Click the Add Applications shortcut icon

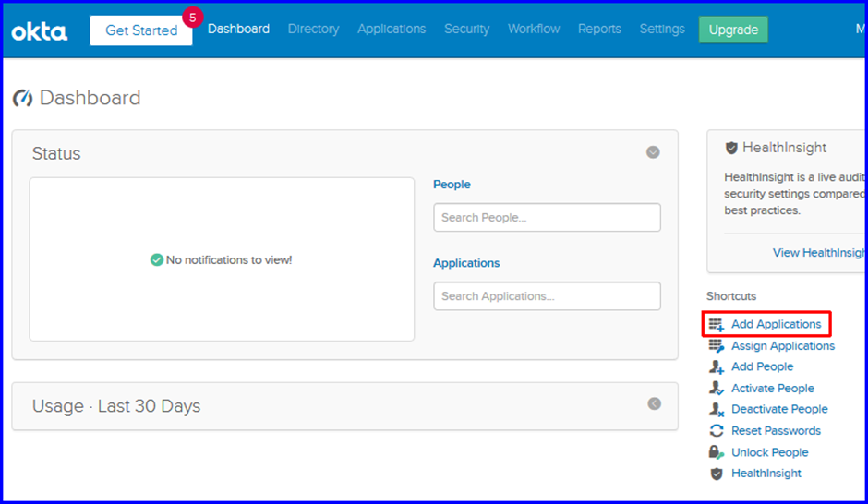717,324
